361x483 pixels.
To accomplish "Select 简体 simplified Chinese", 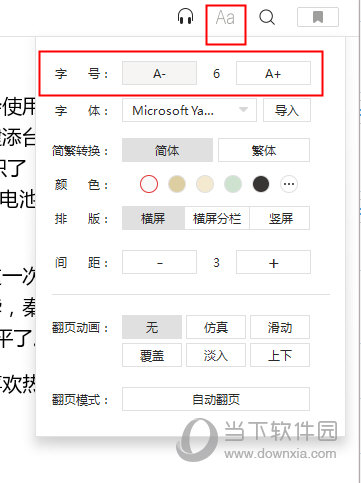I will pyautogui.click(x=167, y=150).
